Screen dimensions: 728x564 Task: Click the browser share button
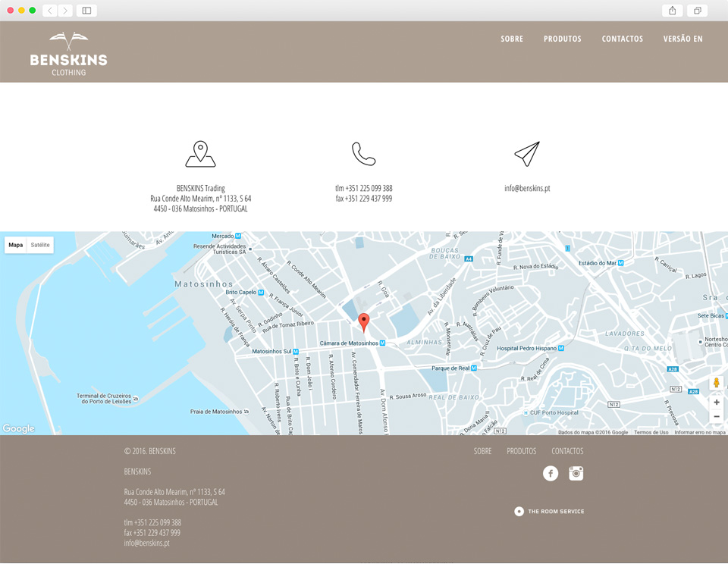673,11
